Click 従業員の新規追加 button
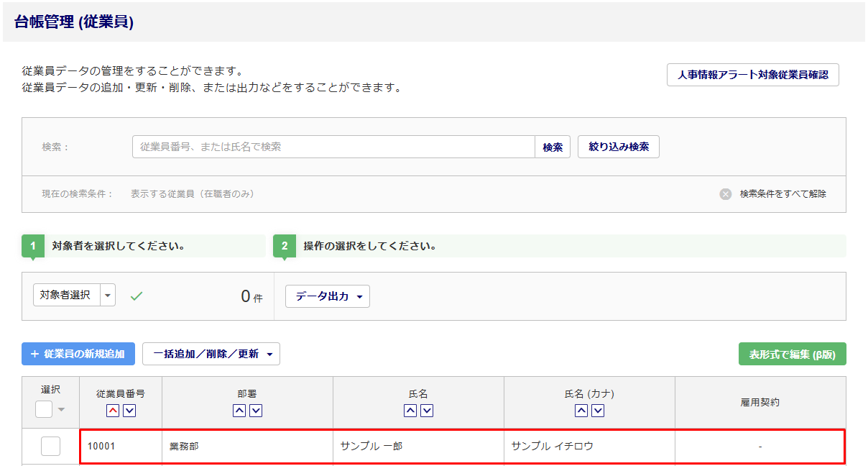Image resolution: width=868 pixels, height=466 pixels. (78, 354)
